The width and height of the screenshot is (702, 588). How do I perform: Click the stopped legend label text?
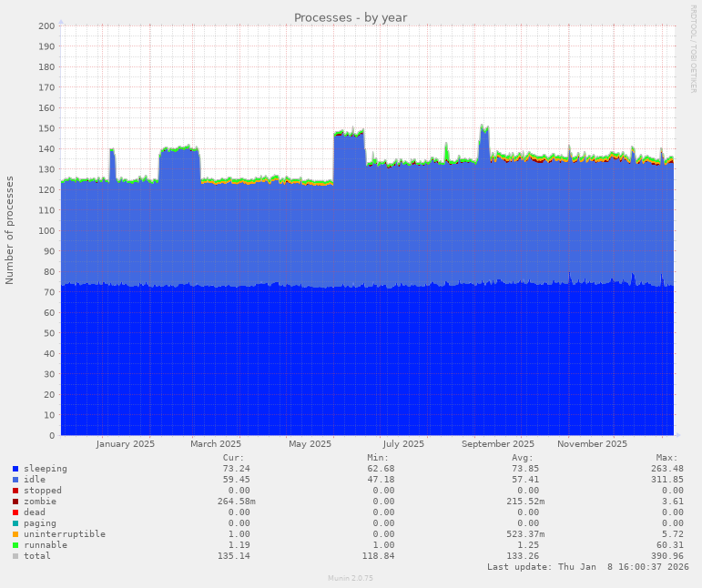(43, 491)
